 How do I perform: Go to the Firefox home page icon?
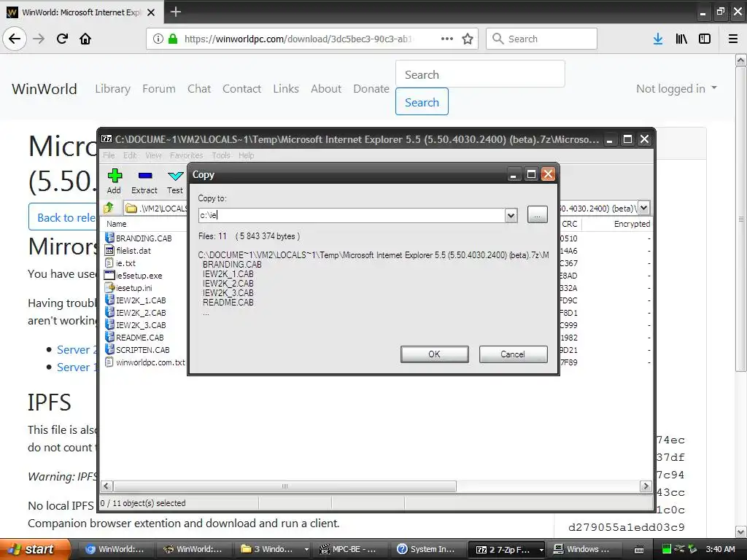[85, 39]
